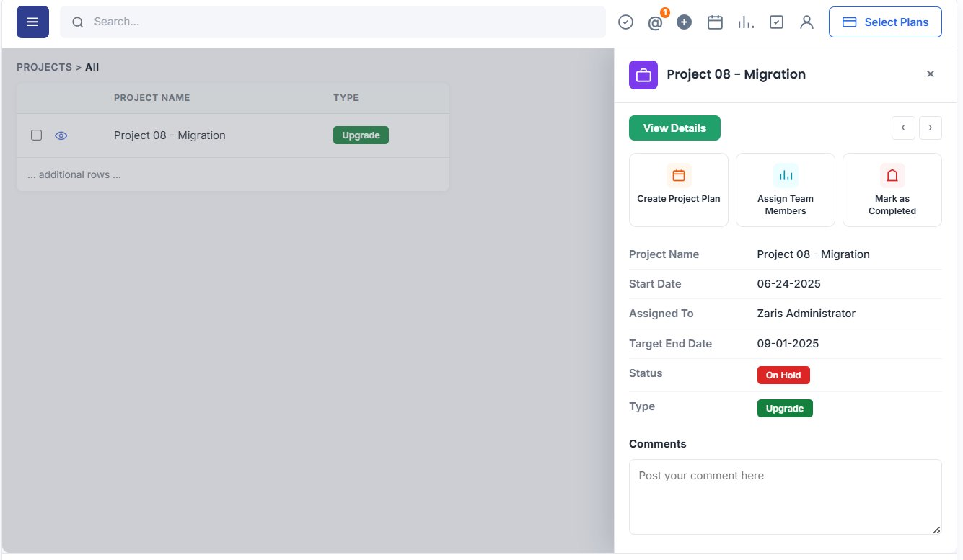The width and height of the screenshot is (963, 560).
Task: Click the PROJECT NAME column header
Action: click(151, 98)
